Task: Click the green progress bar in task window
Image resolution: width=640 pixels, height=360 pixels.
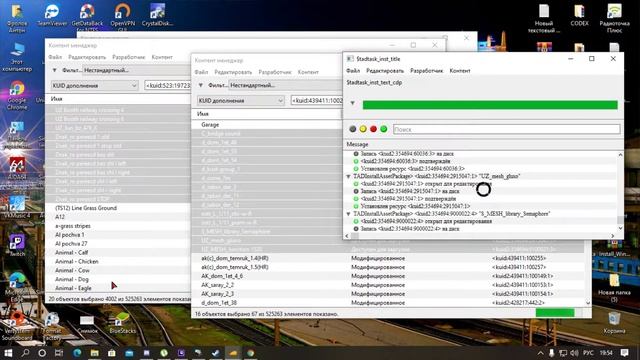Action: click(x=490, y=105)
